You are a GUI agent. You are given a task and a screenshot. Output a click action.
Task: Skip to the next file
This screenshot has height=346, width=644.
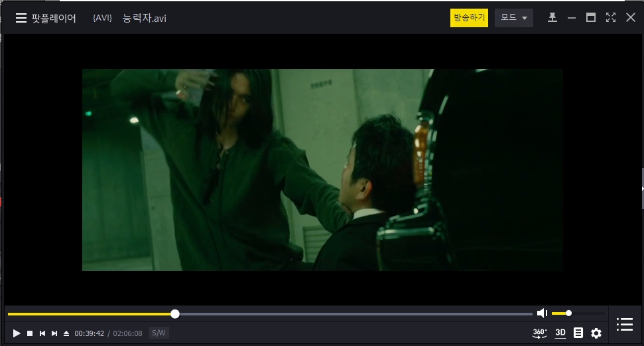[54, 333]
